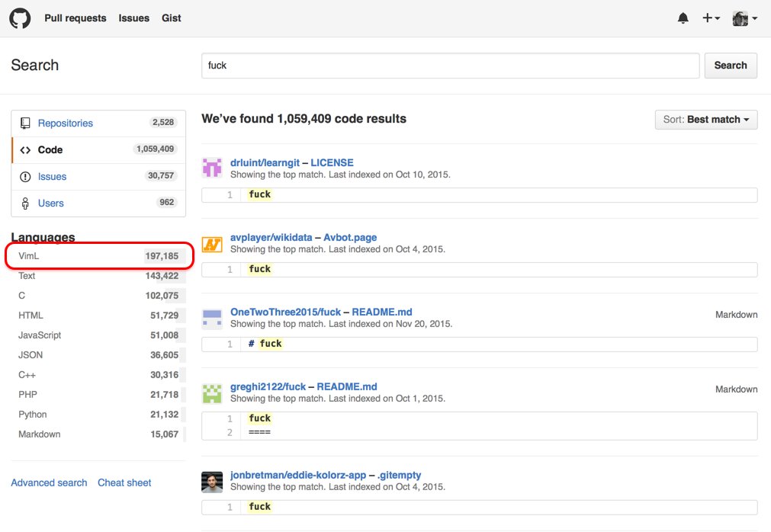The width and height of the screenshot is (771, 532).
Task: Click the Repositories book icon
Action: [25, 123]
